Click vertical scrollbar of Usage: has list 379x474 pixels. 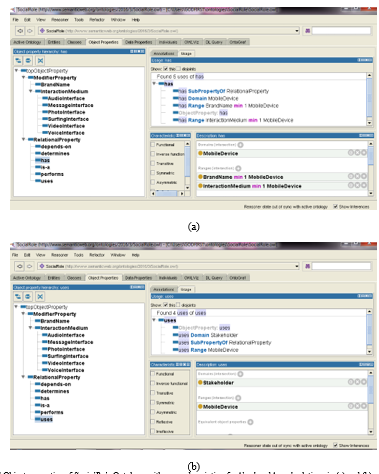pyautogui.click(x=369, y=99)
